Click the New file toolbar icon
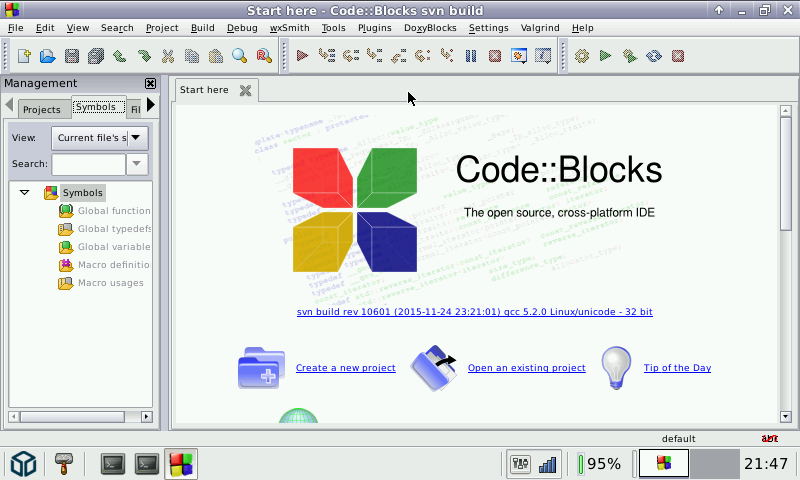Screen dimensions: 800x480 (24, 56)
